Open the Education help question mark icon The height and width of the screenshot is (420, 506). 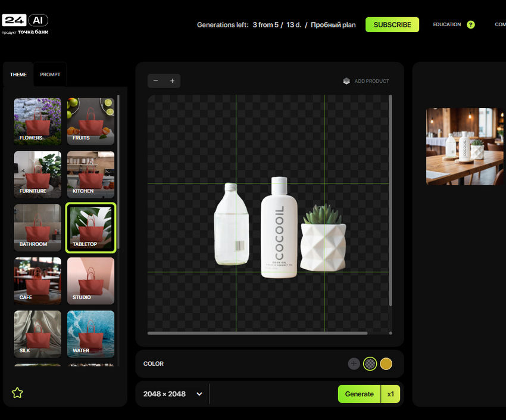tap(471, 24)
